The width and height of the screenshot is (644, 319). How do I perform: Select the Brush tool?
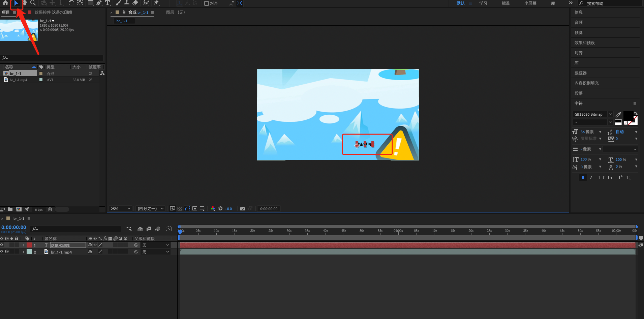(x=118, y=3)
